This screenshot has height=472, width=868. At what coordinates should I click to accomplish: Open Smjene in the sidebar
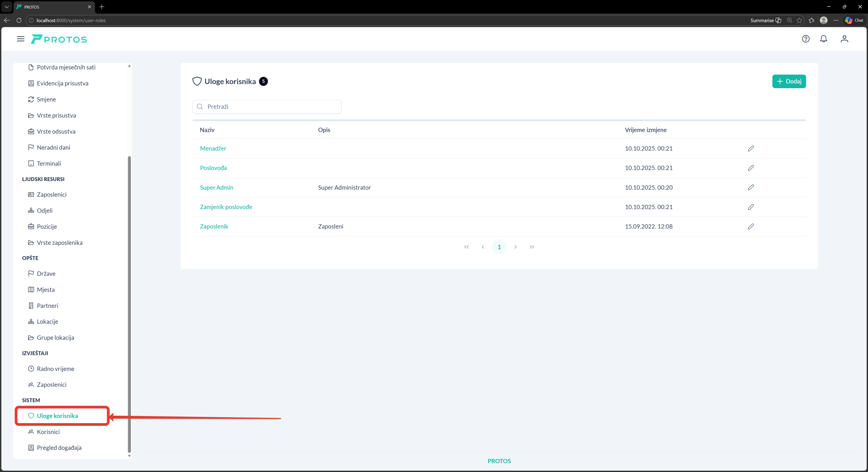46,99
